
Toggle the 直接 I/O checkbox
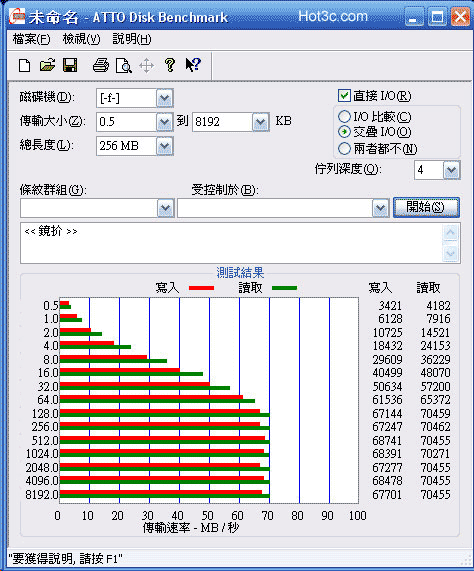click(x=344, y=96)
